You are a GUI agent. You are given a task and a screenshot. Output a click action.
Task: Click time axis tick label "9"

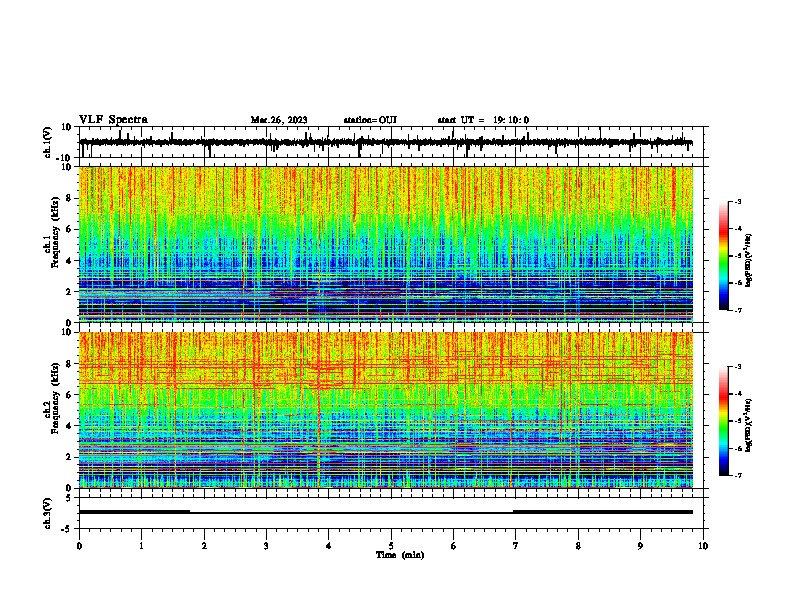pos(640,546)
